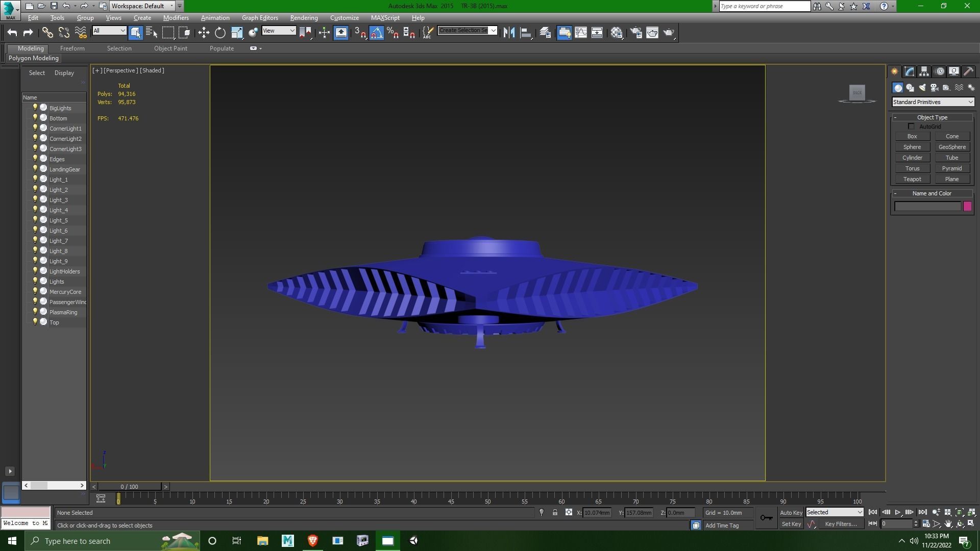The height and width of the screenshot is (551, 980).
Task: Toggle visibility bulb of PlasmaRing
Action: [35, 312]
